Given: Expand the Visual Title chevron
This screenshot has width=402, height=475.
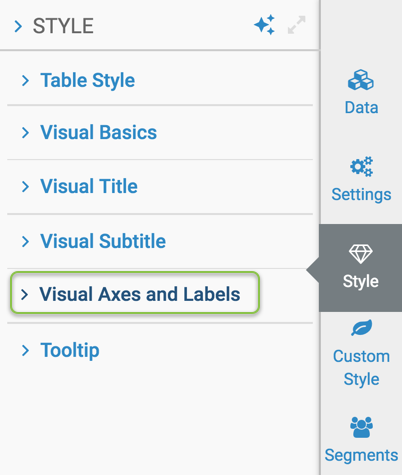Looking at the screenshot, I should (25, 186).
